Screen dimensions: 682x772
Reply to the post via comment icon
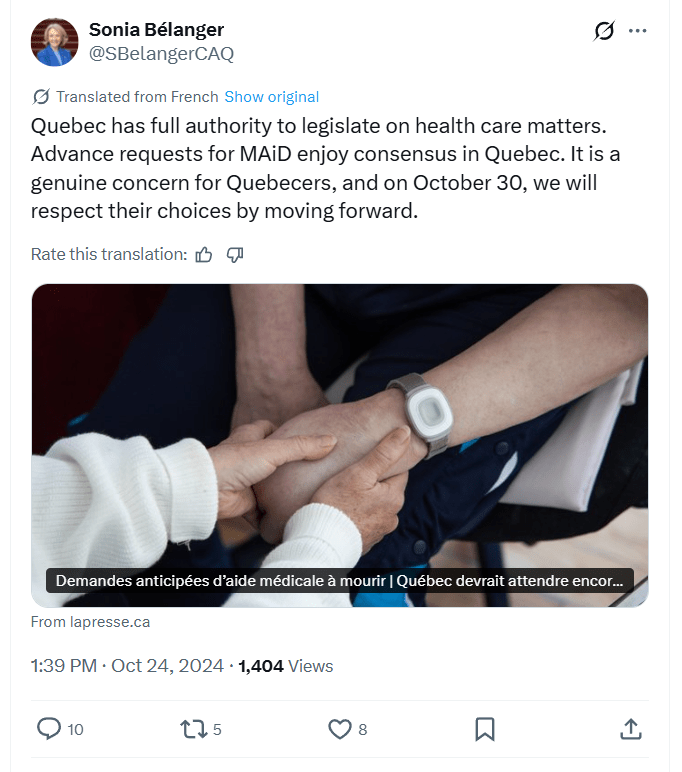[49, 729]
